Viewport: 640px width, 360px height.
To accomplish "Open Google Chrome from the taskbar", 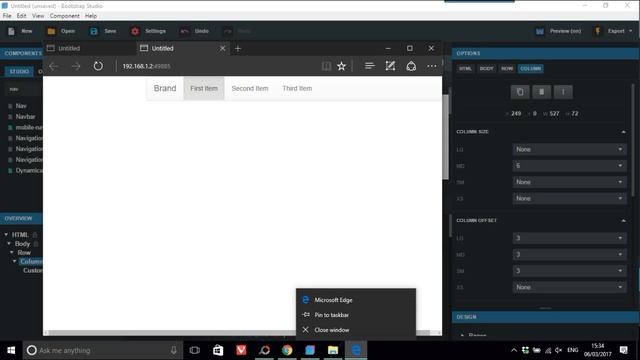I will click(287, 350).
